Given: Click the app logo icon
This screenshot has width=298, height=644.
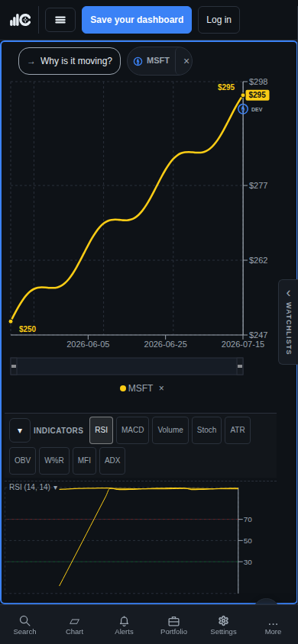Looking at the screenshot, I should pos(21,20).
